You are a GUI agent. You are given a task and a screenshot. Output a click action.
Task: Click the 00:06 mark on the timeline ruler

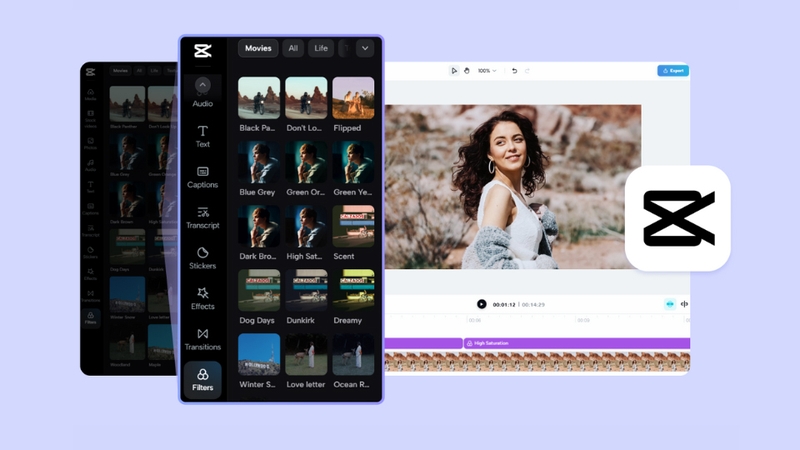pos(475,320)
